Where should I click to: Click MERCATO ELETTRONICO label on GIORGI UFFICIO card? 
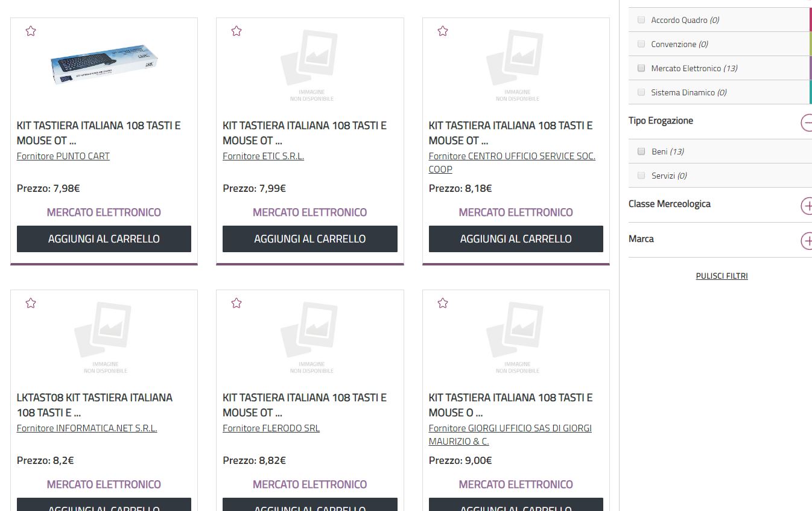pyautogui.click(x=516, y=484)
